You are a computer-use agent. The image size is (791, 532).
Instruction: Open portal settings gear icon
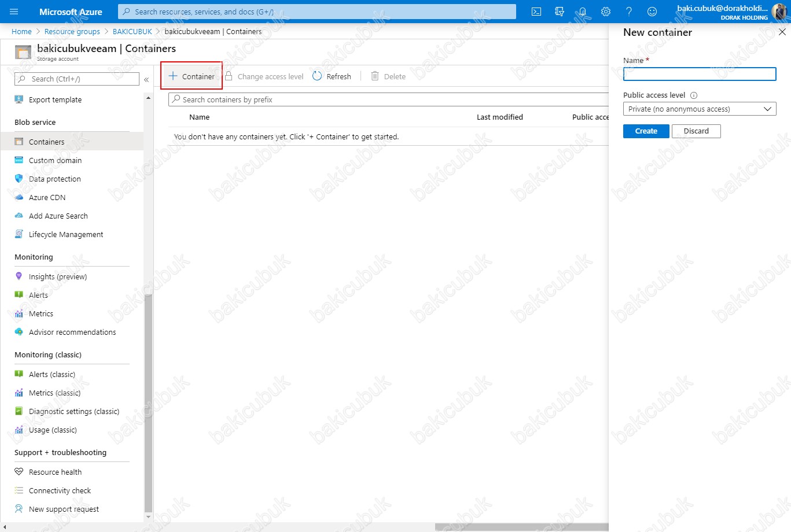point(606,12)
